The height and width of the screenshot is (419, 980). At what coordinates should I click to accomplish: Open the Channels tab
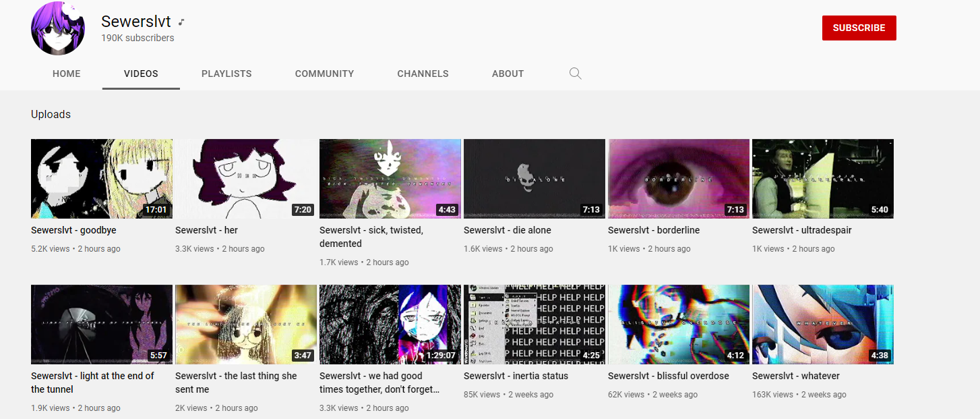[423, 74]
